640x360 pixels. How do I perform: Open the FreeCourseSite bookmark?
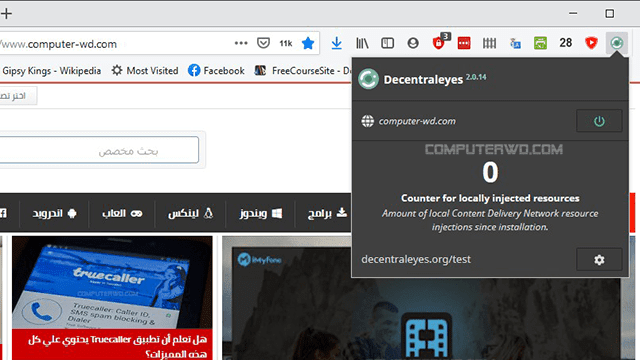point(302,71)
